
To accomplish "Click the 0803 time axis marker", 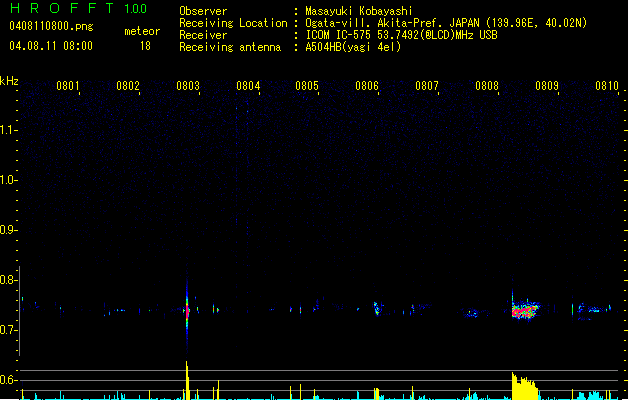I will pos(188,86).
